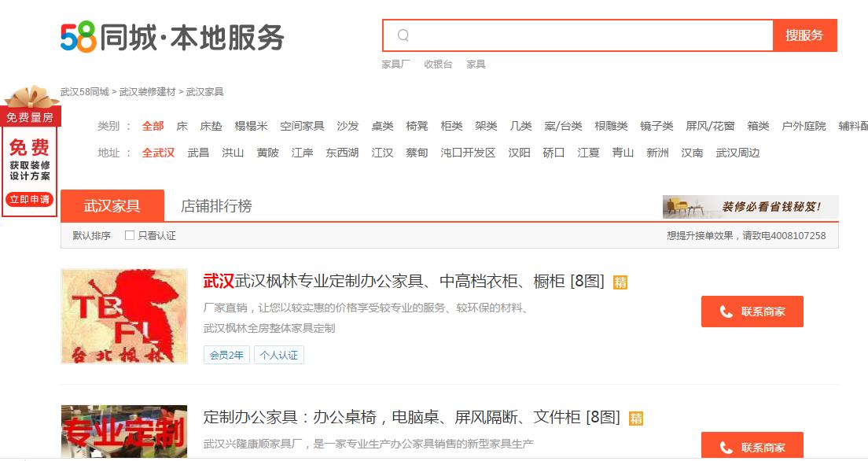Click the phone icon on first 联系商家 button
This screenshot has width=868, height=461.
pyautogui.click(x=724, y=312)
